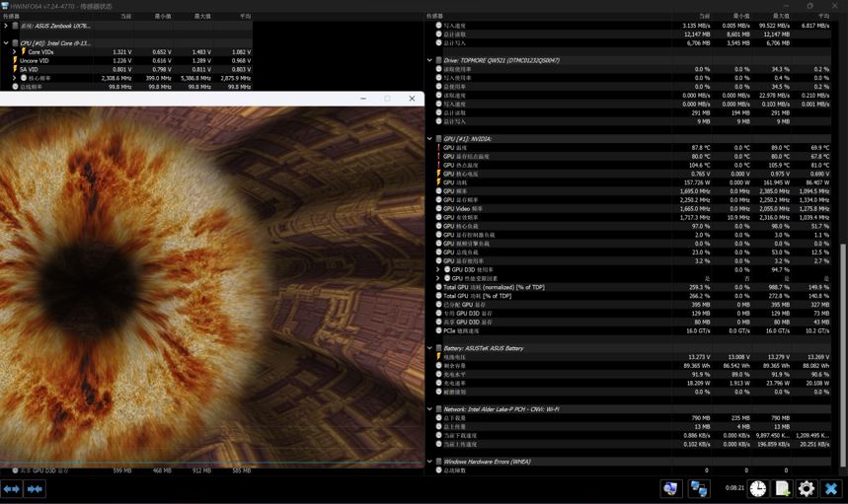Collapse the CPU [#0]: Intel Core group
The height and width of the screenshot is (504, 848).
(6, 42)
